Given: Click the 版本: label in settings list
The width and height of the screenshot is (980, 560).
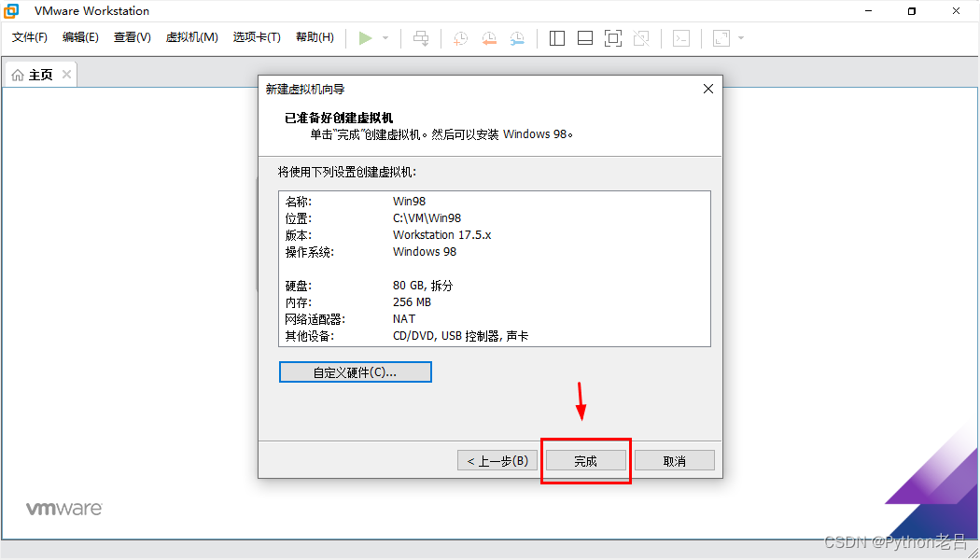Looking at the screenshot, I should pyautogui.click(x=298, y=235).
